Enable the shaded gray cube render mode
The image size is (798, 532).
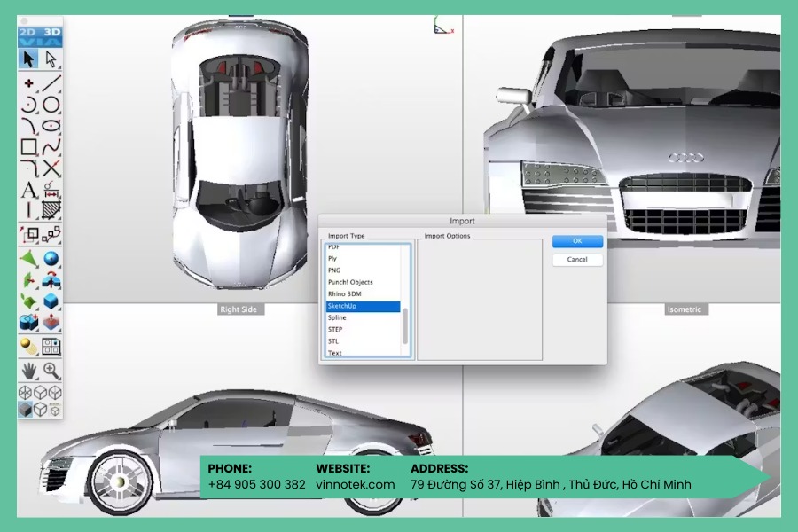click(25, 409)
